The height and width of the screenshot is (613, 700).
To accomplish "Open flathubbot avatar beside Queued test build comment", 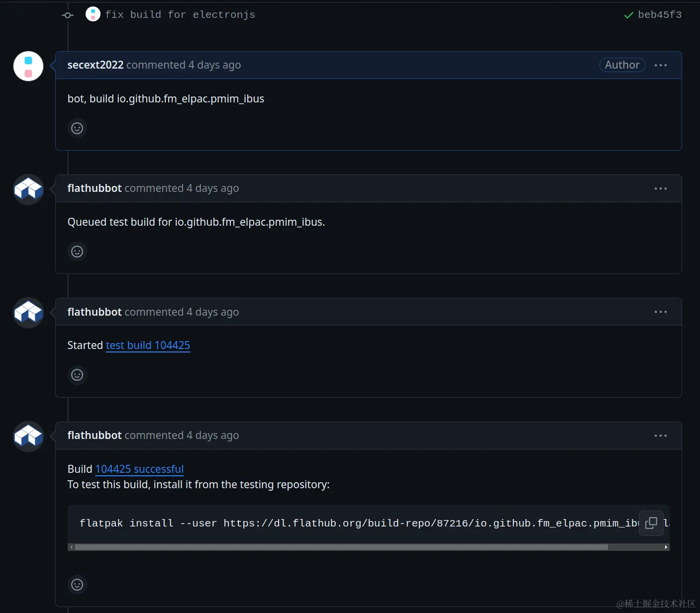I will (x=28, y=189).
